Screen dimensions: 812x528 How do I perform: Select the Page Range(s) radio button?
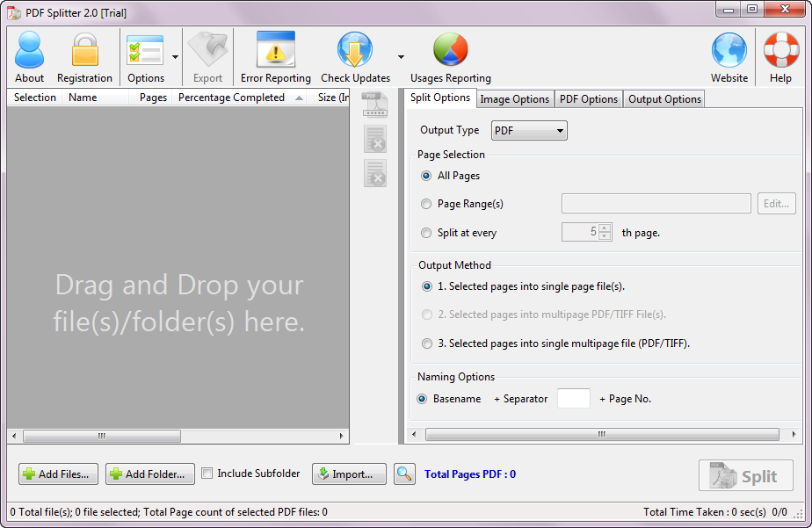427,204
